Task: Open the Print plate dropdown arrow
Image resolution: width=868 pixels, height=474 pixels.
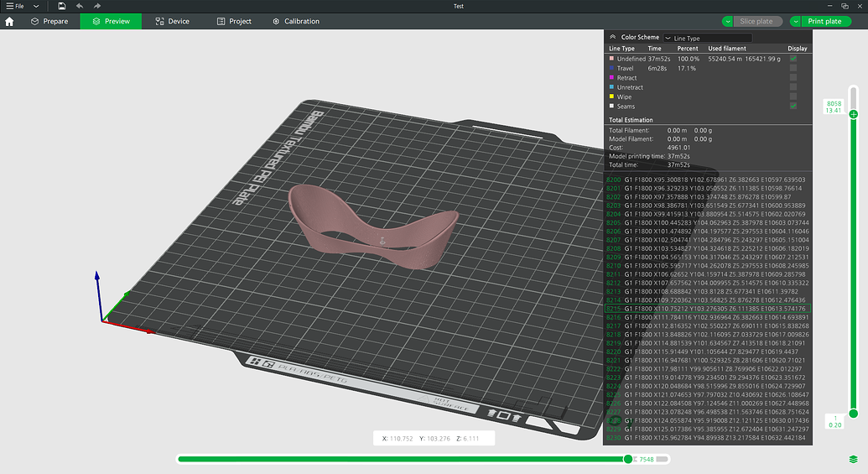Action: pos(796,21)
